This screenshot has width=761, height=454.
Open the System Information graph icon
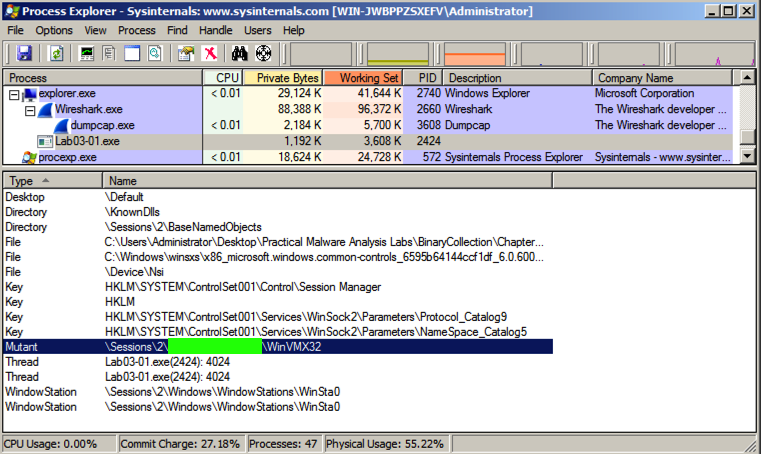click(x=86, y=53)
